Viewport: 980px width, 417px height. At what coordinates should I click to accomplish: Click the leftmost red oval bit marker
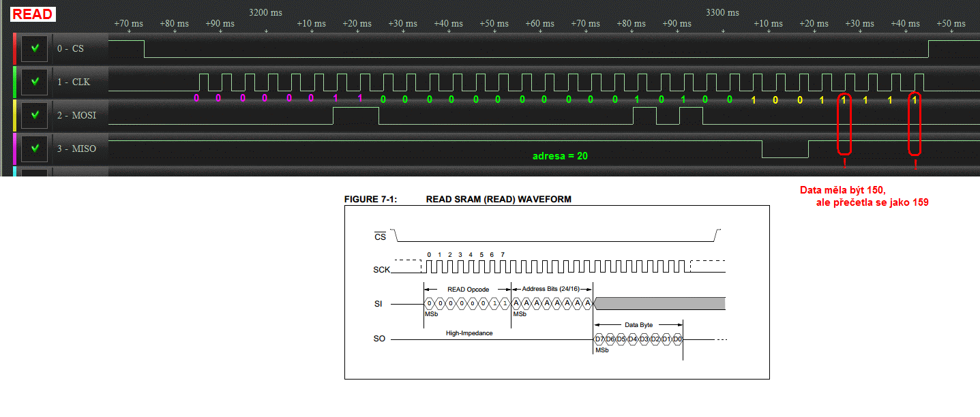pos(844,123)
